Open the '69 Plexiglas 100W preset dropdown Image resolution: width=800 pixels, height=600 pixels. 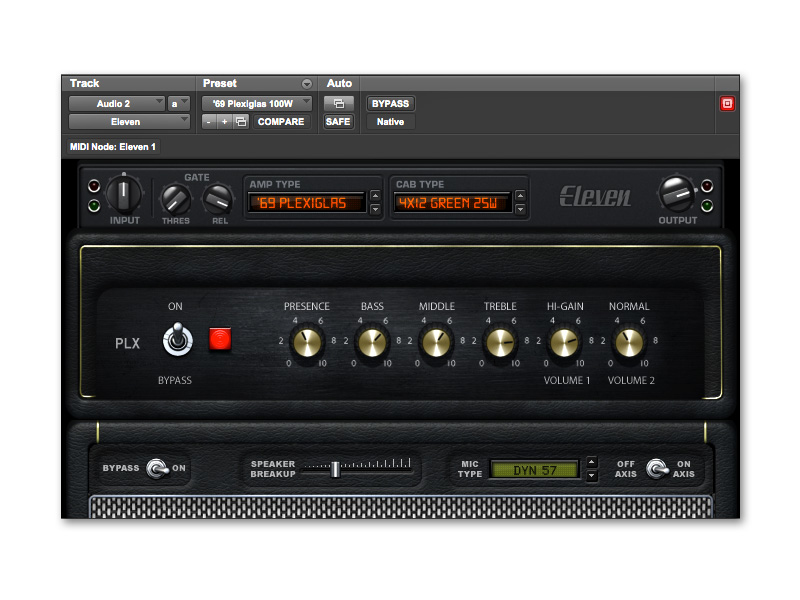pos(257,103)
